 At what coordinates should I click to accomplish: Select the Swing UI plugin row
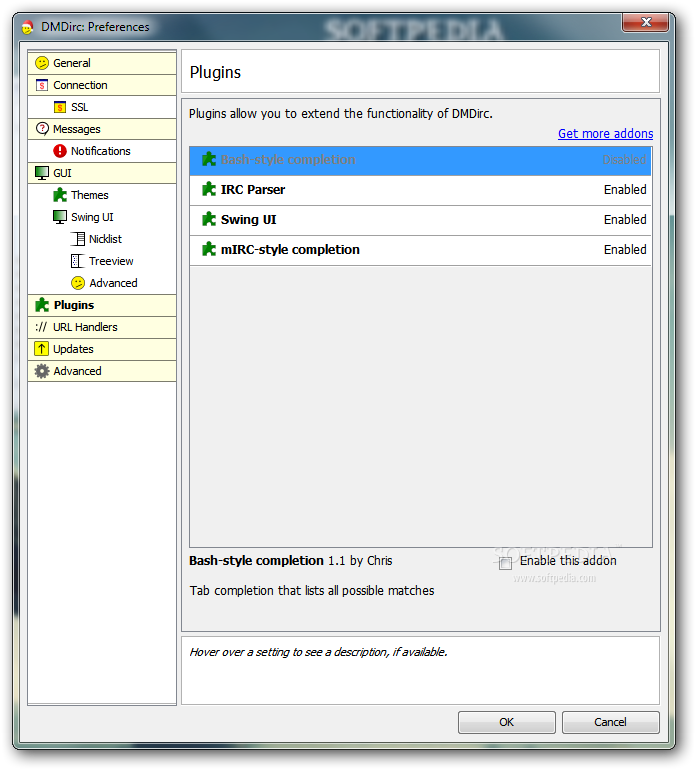[420, 220]
